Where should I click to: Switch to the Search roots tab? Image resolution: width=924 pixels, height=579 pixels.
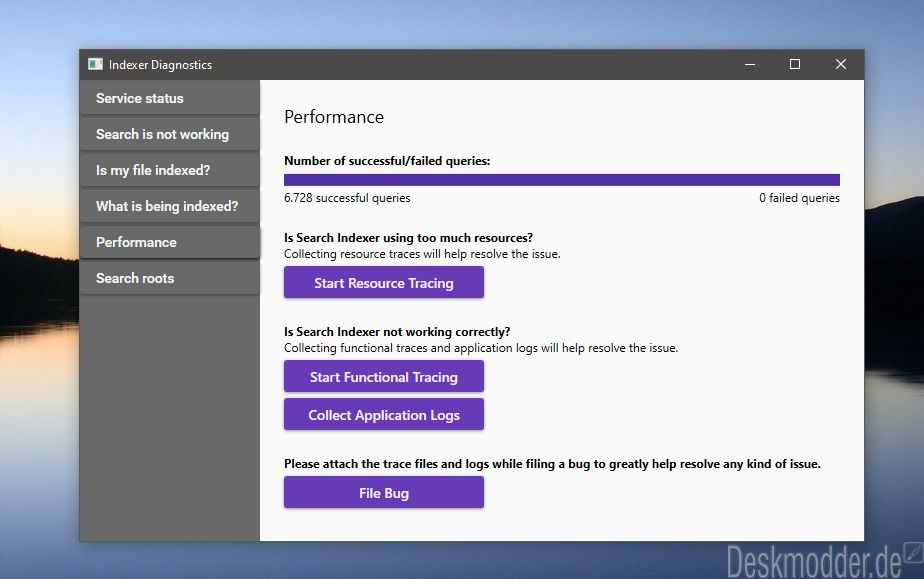[x=170, y=278]
